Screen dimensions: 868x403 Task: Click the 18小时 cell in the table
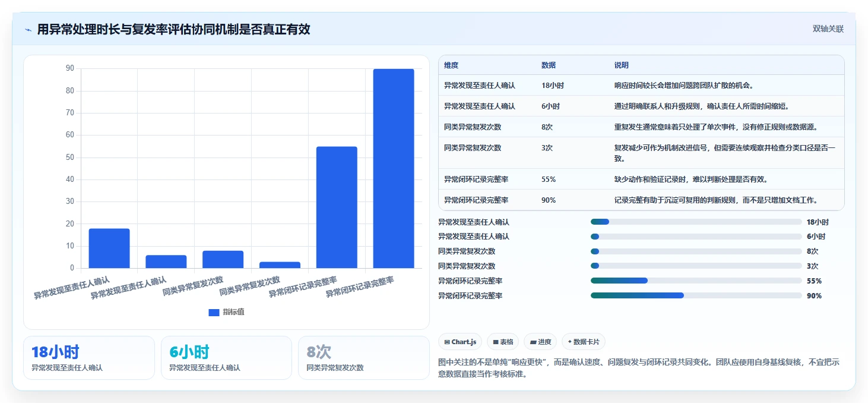553,86
